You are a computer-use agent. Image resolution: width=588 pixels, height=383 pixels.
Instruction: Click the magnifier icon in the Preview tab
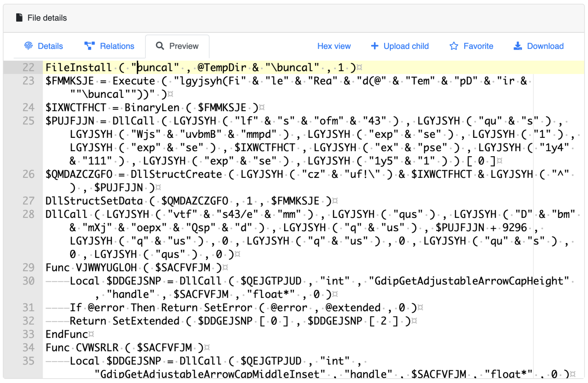tap(160, 46)
